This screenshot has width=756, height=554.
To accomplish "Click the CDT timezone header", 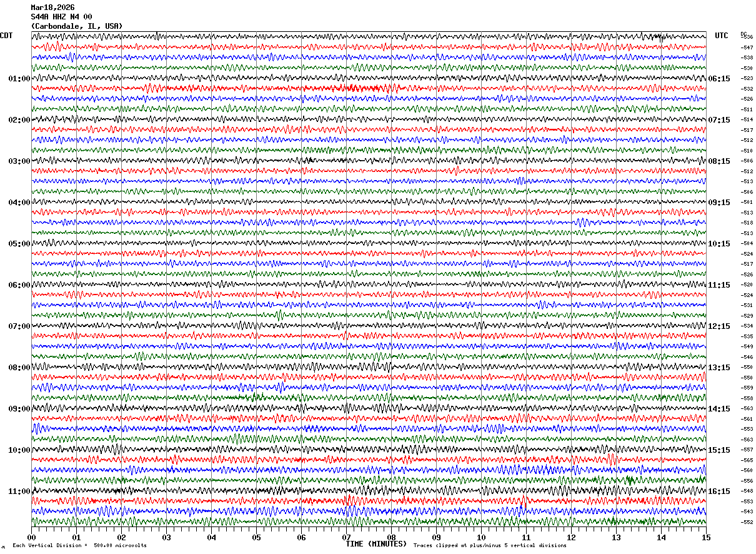I will point(6,36).
